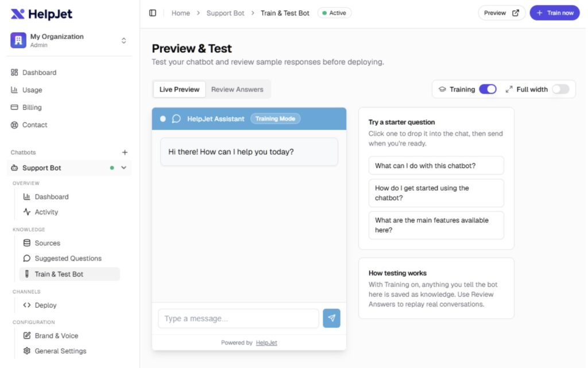Image resolution: width=588 pixels, height=368 pixels.
Task: Open the organization switcher chevrons
Action: pos(124,41)
